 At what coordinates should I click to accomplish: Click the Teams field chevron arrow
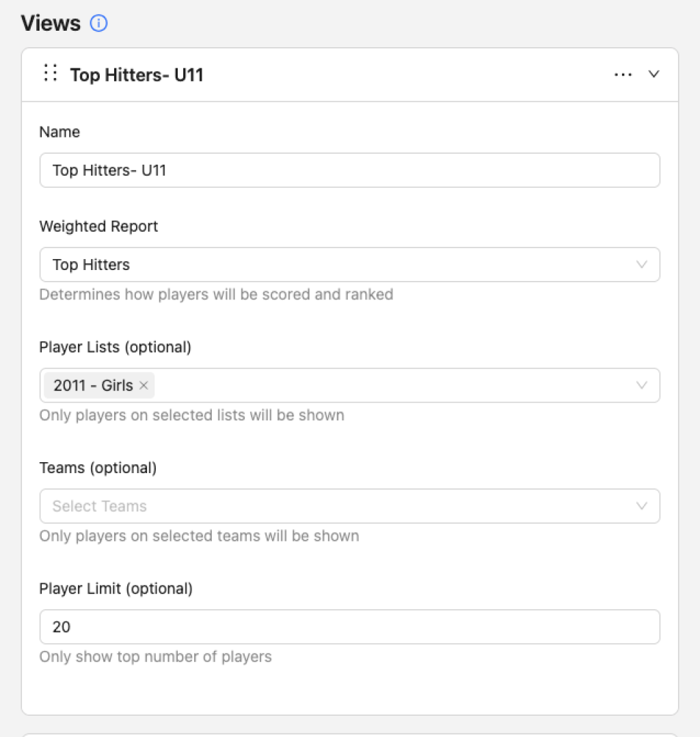click(x=641, y=506)
